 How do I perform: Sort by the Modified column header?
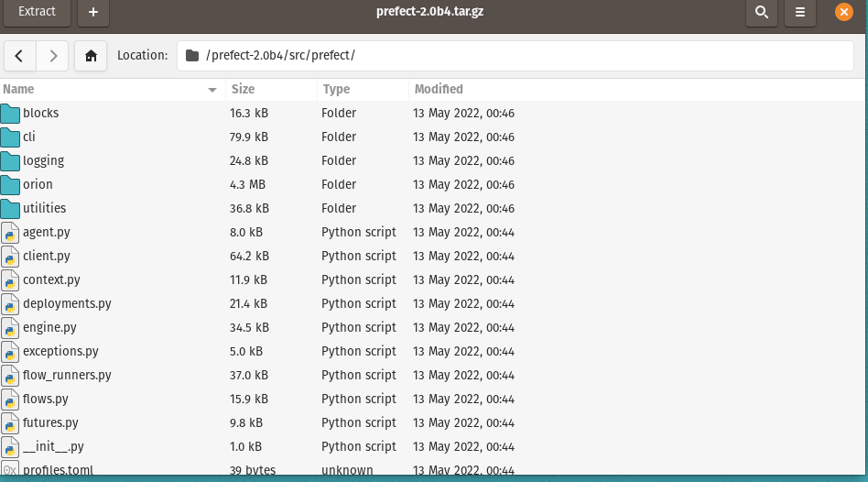click(636, 89)
